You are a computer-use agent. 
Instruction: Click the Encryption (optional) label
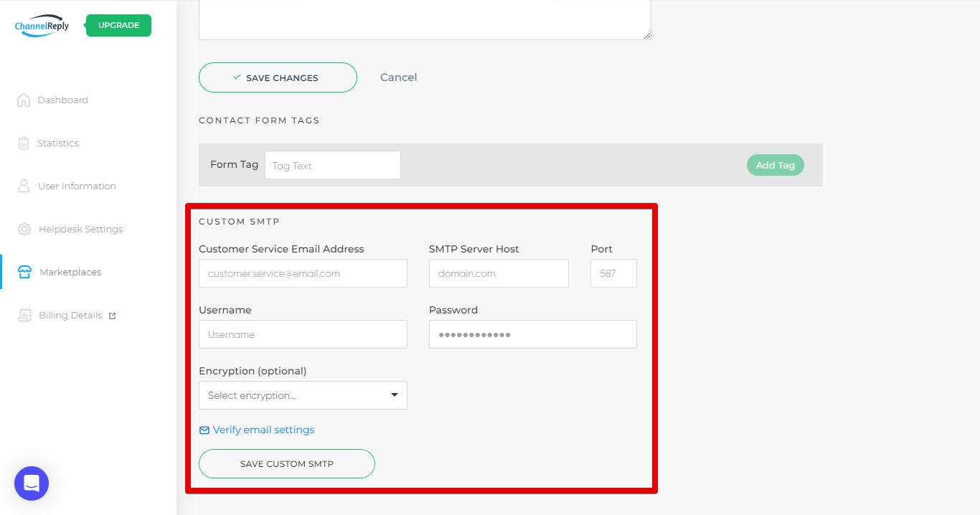tap(253, 371)
